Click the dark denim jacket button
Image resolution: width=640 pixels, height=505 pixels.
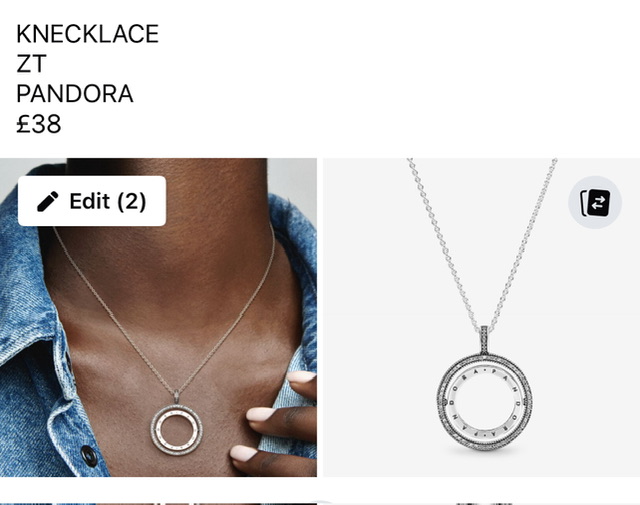coord(89,455)
